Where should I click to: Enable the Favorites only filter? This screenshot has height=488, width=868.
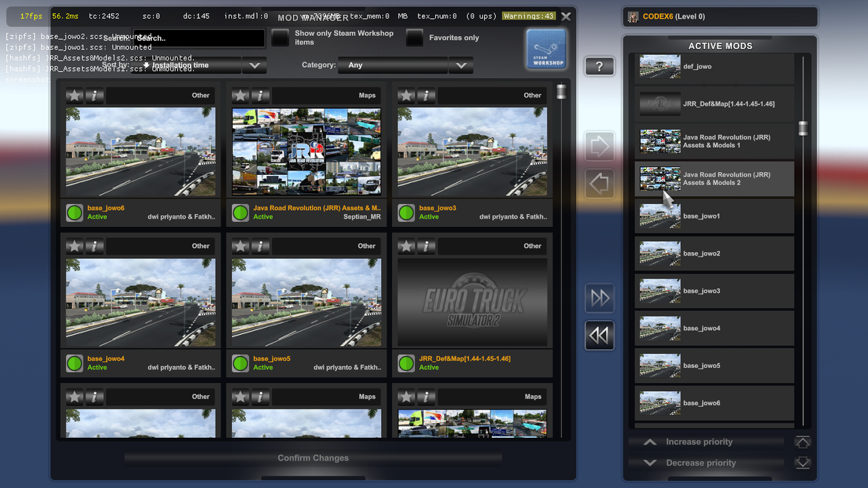coord(414,37)
